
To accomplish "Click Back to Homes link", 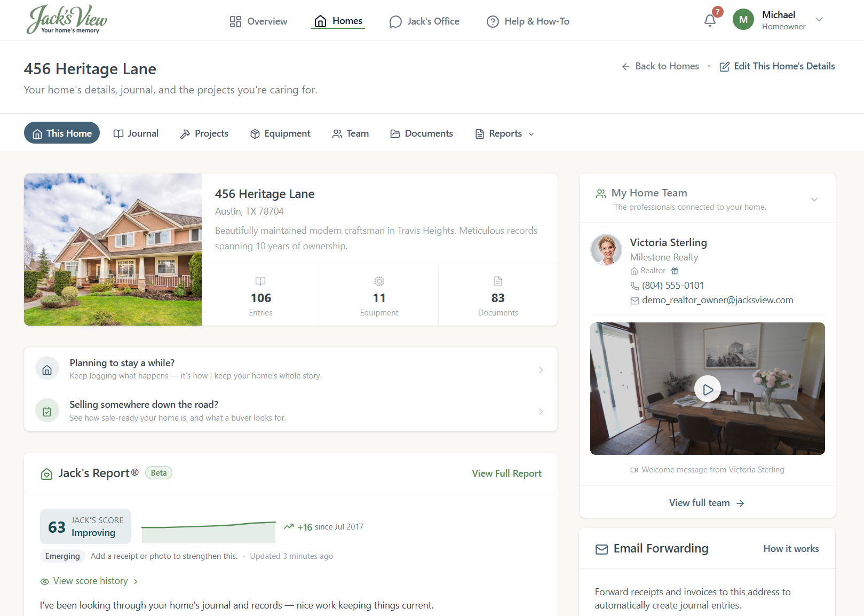I will click(660, 66).
